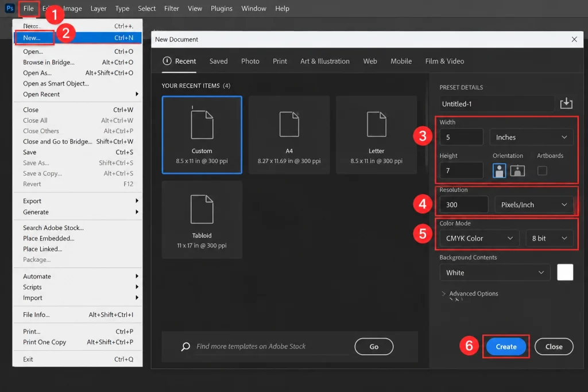Open the Select menu
Screen dimensions: 588x392
(x=146, y=8)
